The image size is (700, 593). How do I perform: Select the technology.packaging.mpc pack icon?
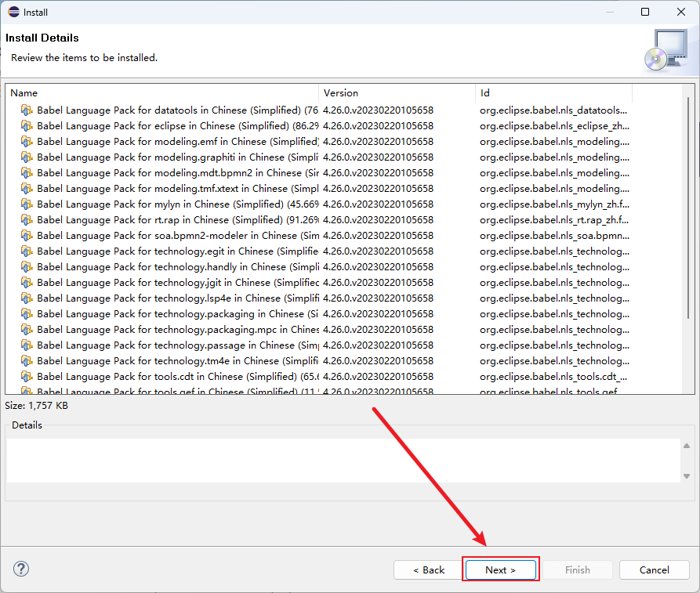coord(27,329)
